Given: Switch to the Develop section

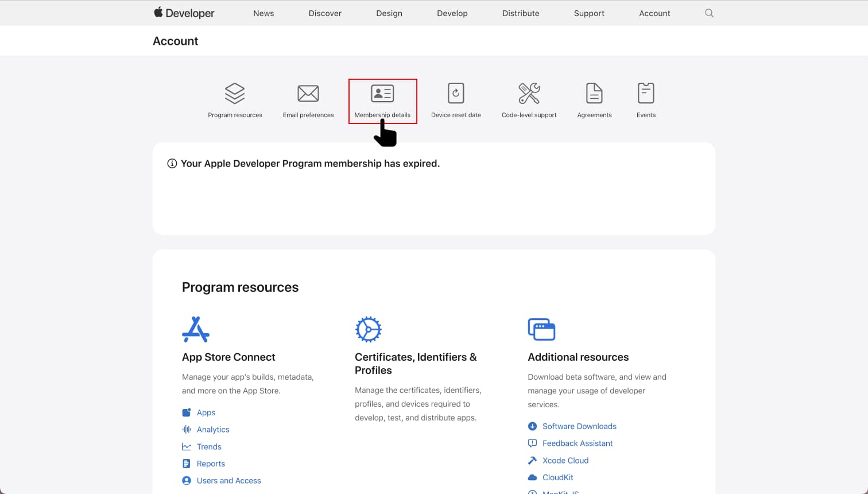Looking at the screenshot, I should pos(452,13).
